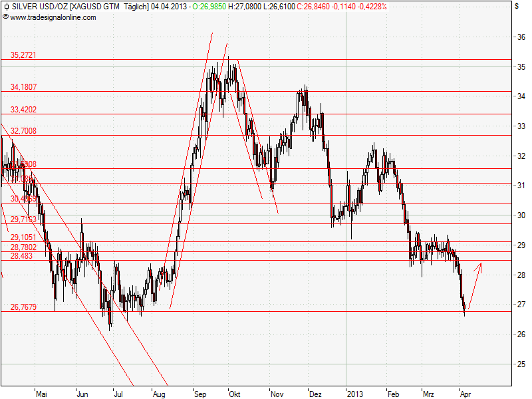This screenshot has height=399, width=532.
Task: Click the 28.483 support level text
Action: [21, 255]
